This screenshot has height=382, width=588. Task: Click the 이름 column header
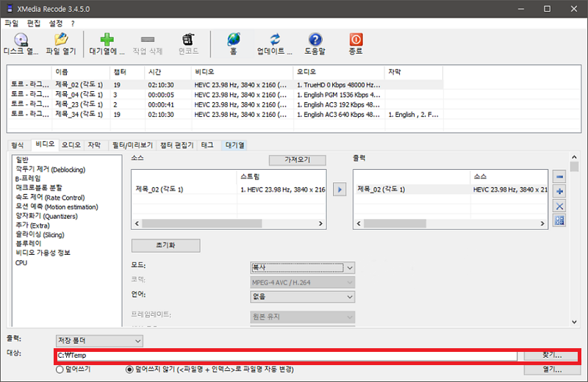80,72
